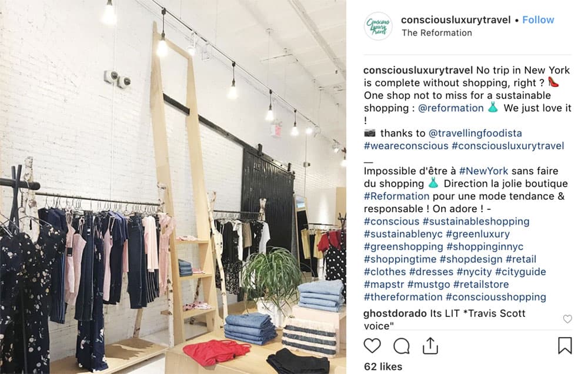View ghostdorado's profile from the comment

[x=395, y=313]
